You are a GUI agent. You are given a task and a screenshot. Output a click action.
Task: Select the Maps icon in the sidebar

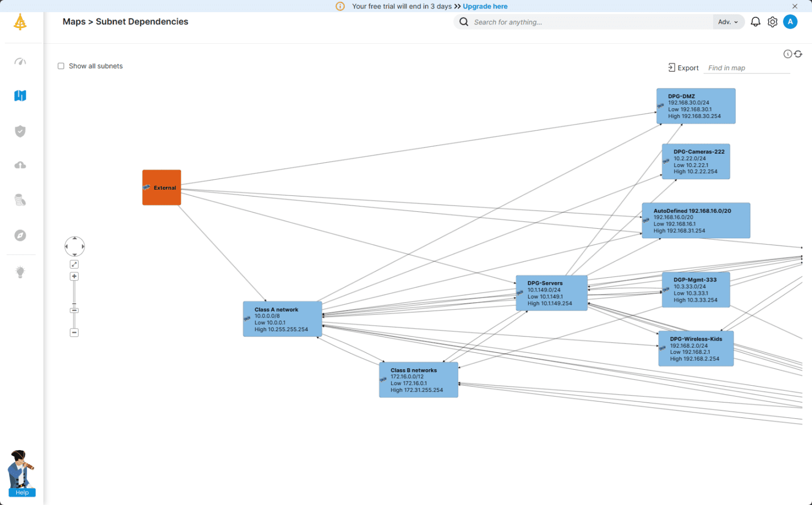(x=20, y=96)
